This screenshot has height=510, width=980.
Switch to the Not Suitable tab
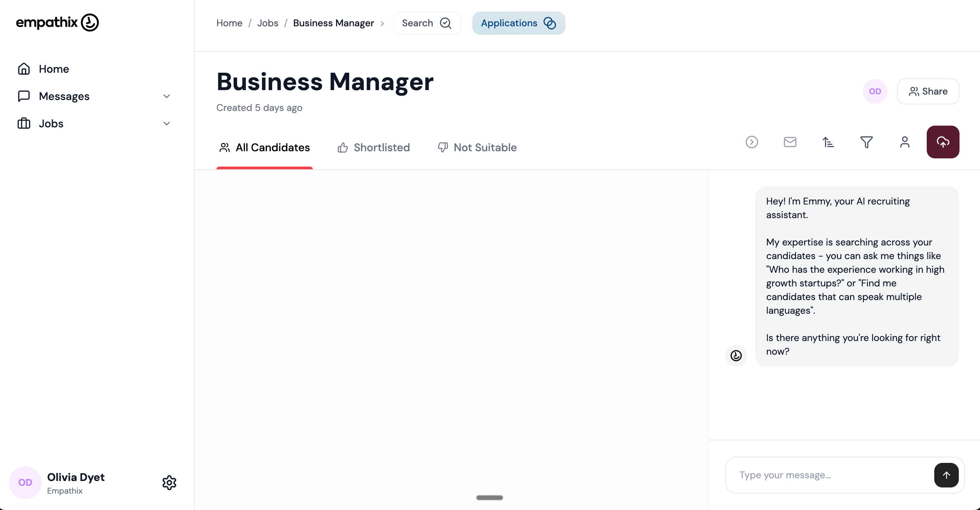pyautogui.click(x=477, y=147)
